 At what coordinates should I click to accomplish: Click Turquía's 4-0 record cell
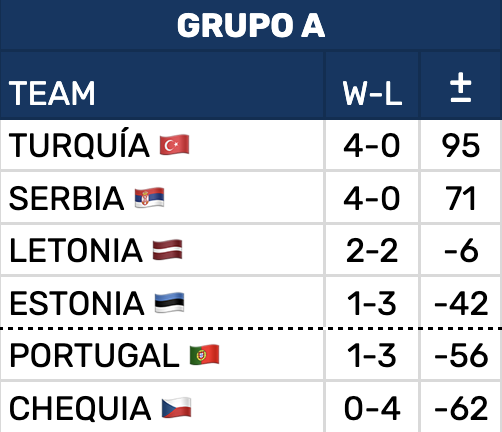(x=372, y=145)
